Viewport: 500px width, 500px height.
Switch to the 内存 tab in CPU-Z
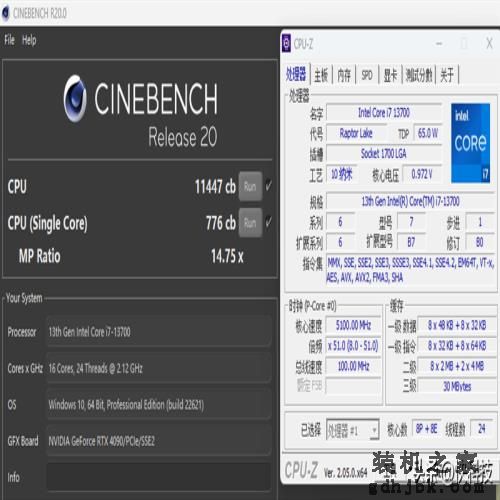[344, 75]
